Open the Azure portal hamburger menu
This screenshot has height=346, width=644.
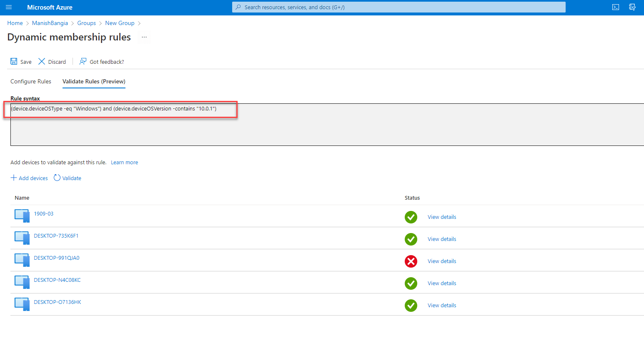click(x=9, y=8)
